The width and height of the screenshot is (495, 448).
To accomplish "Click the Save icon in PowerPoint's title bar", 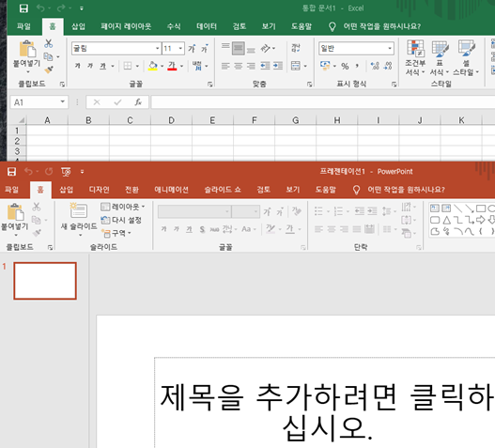I will pyautogui.click(x=11, y=172).
